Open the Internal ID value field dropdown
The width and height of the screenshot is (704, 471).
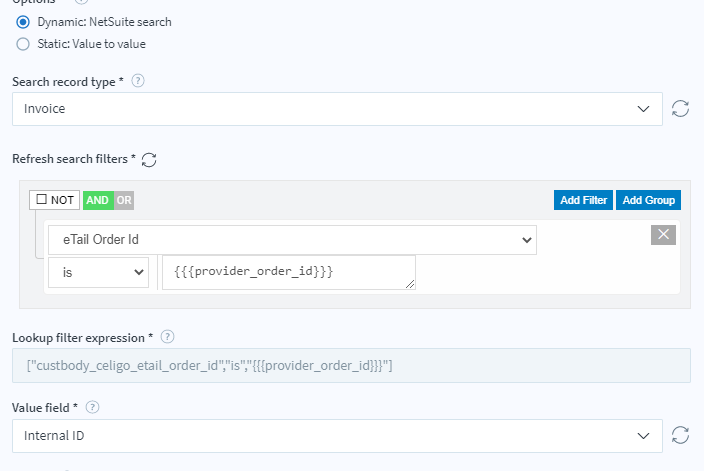click(x=337, y=436)
